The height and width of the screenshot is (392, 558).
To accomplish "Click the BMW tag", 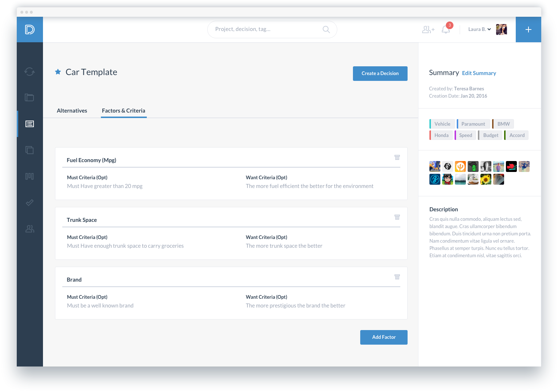I will (x=503, y=124).
